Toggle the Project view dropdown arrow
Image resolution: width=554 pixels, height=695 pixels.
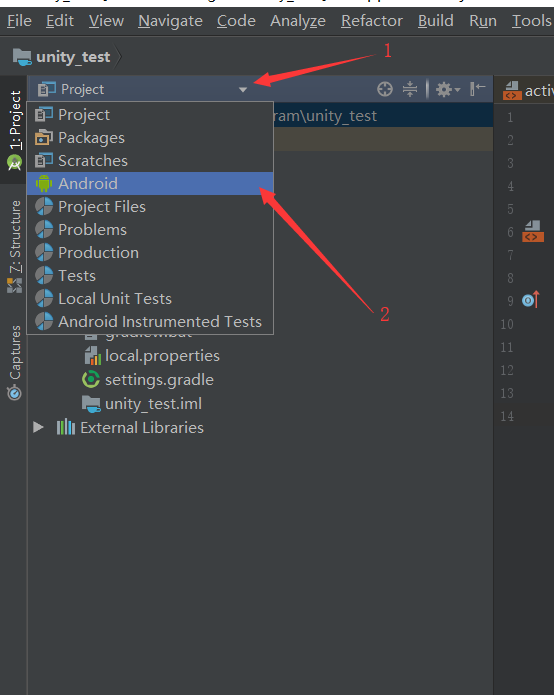pos(242,90)
